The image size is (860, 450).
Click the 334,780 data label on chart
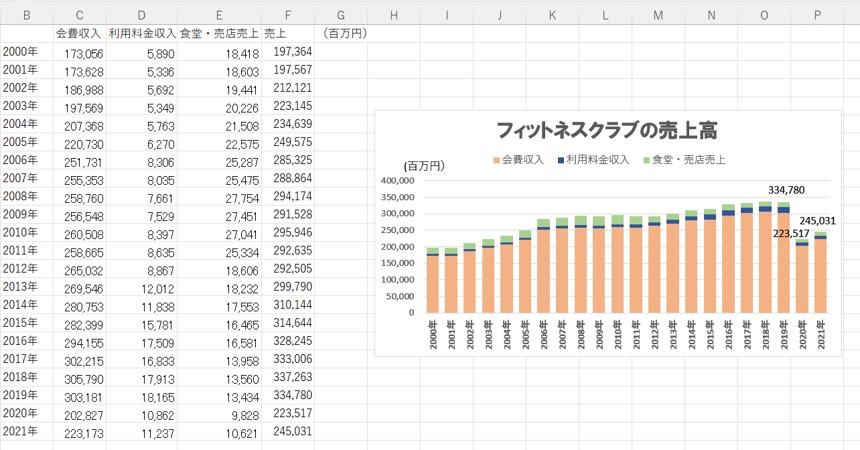coord(786,190)
